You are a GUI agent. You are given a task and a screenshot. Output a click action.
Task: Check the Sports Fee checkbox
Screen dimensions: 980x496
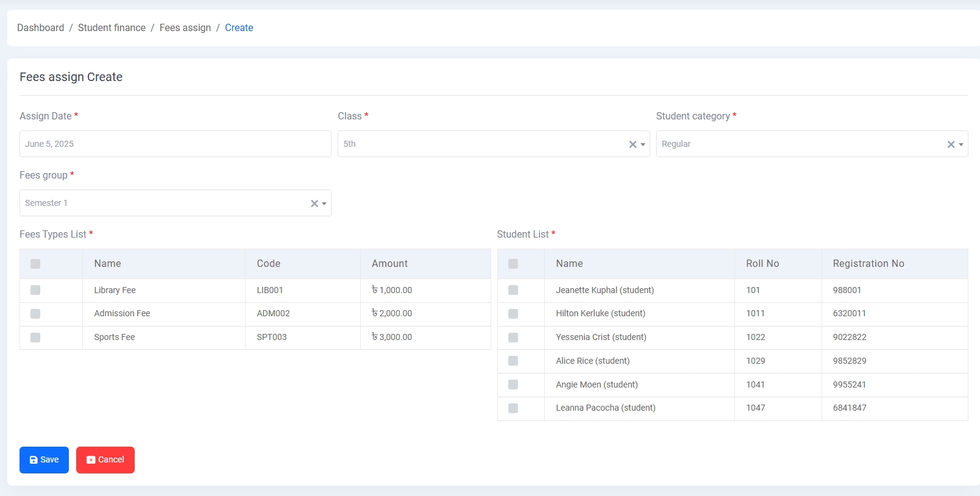tap(35, 338)
